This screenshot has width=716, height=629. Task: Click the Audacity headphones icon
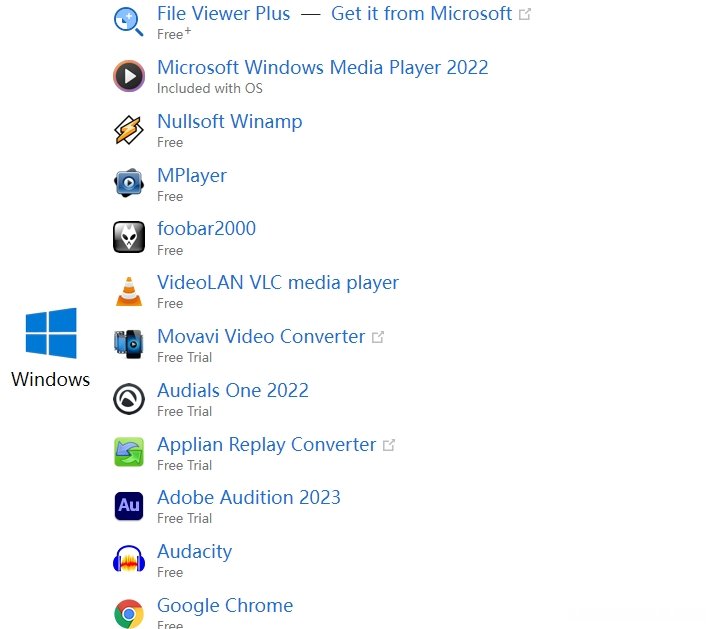point(129,559)
